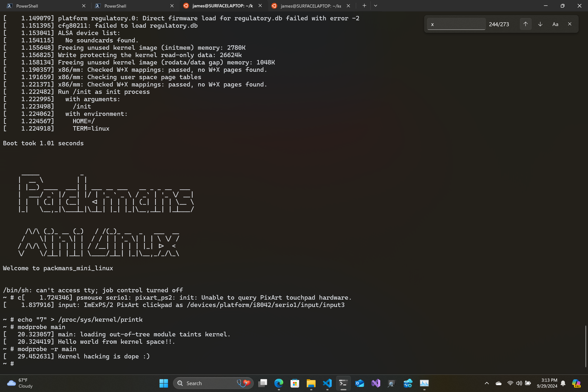
Task: Click the terminal scrollbar thumb
Action: pyautogui.click(x=586, y=346)
